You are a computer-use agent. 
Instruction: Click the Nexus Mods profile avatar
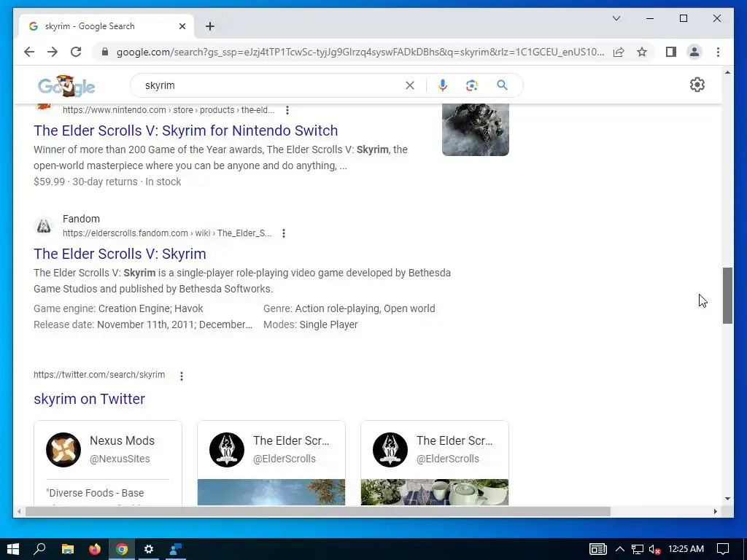pyautogui.click(x=63, y=449)
